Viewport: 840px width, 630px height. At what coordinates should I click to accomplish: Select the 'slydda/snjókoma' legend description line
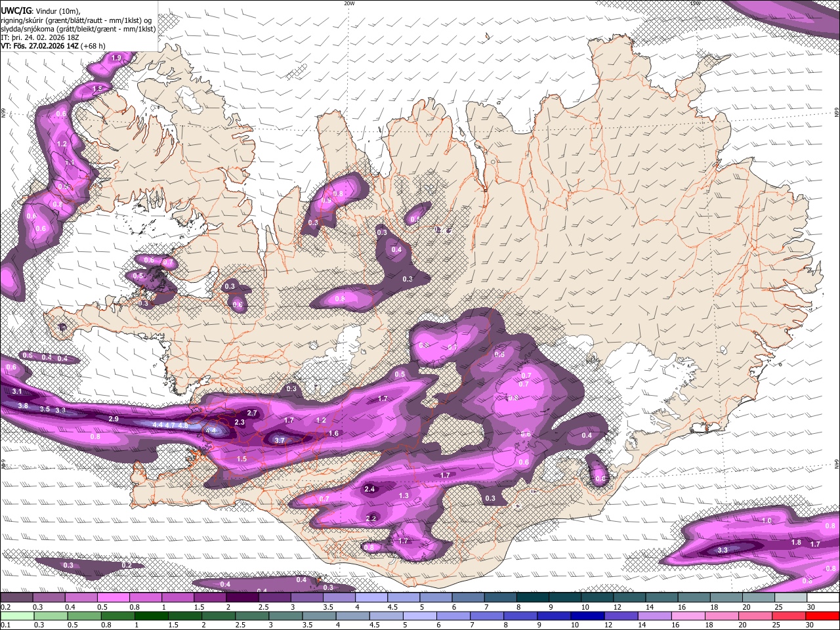(78, 29)
